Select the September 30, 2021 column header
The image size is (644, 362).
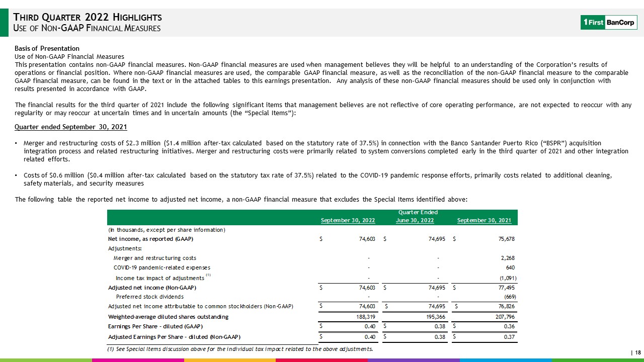click(484, 220)
